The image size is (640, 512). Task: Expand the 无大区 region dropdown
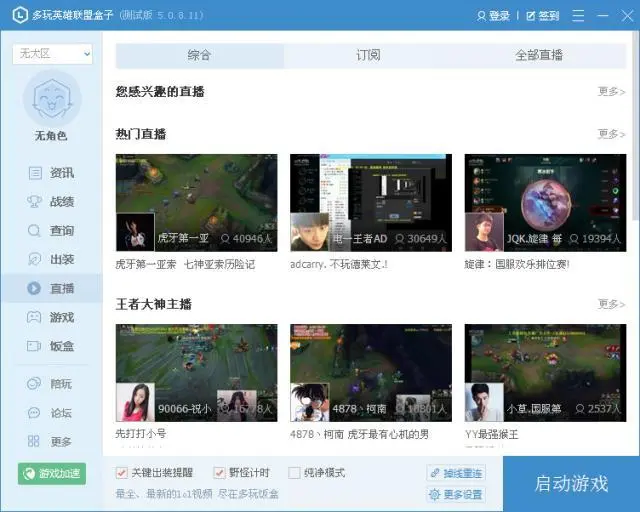[x=53, y=53]
